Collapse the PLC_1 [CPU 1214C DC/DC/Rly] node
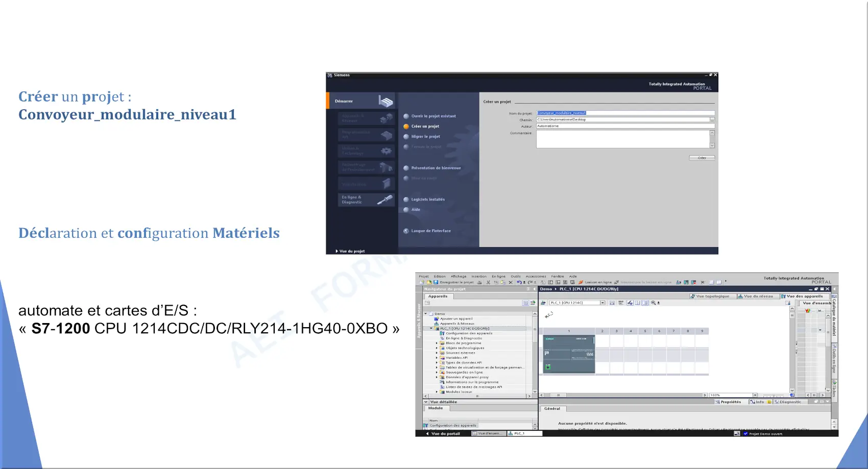The width and height of the screenshot is (868, 469). (x=431, y=329)
